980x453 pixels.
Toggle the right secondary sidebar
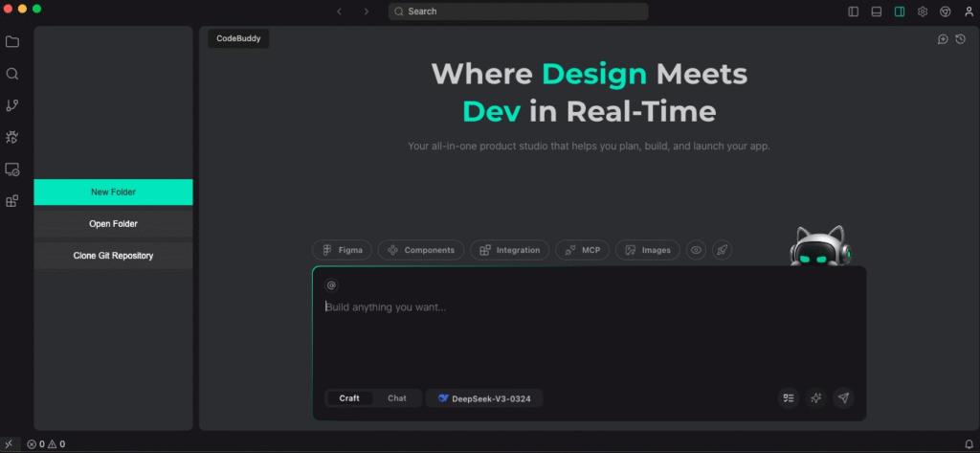900,11
